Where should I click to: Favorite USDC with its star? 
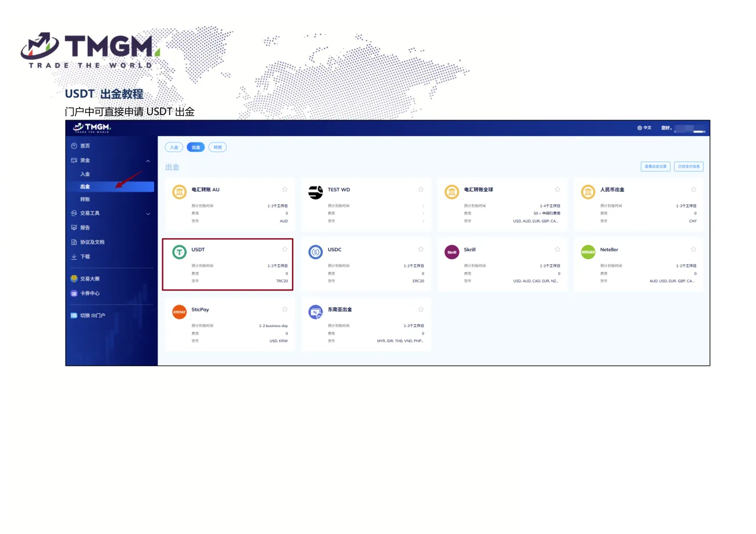pyautogui.click(x=421, y=249)
